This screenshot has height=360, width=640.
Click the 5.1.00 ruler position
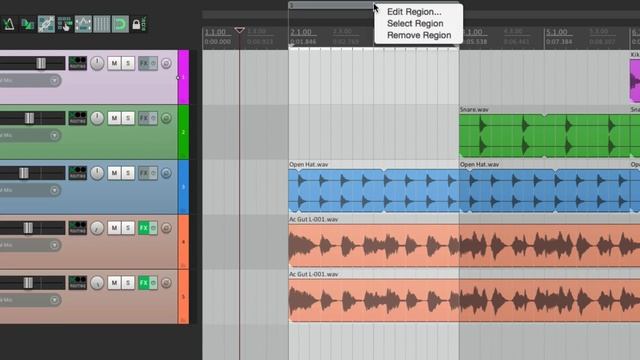coord(557,32)
